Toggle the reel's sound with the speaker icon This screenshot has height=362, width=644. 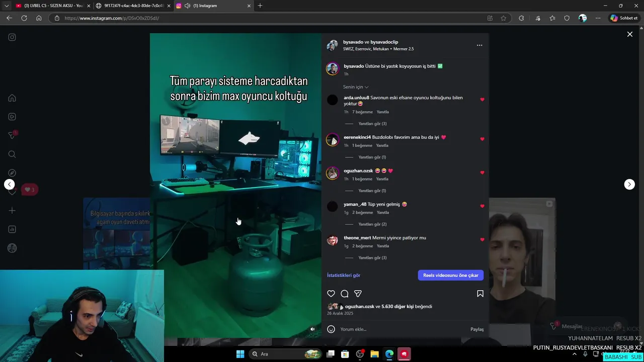tap(312, 329)
